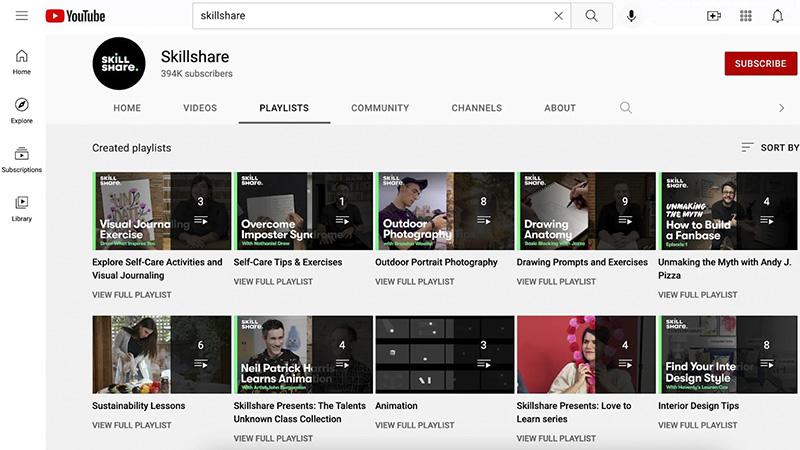
Task: Click the YouTube logo
Action: pyautogui.click(x=76, y=16)
